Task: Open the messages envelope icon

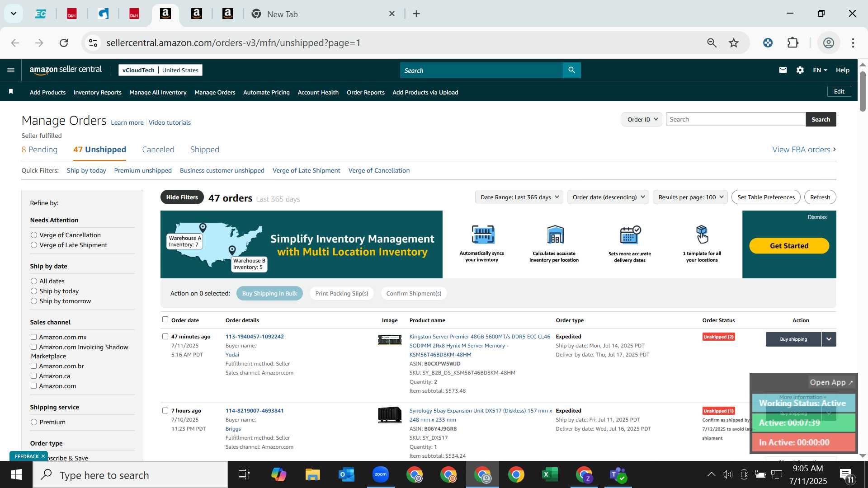Action: click(x=783, y=70)
